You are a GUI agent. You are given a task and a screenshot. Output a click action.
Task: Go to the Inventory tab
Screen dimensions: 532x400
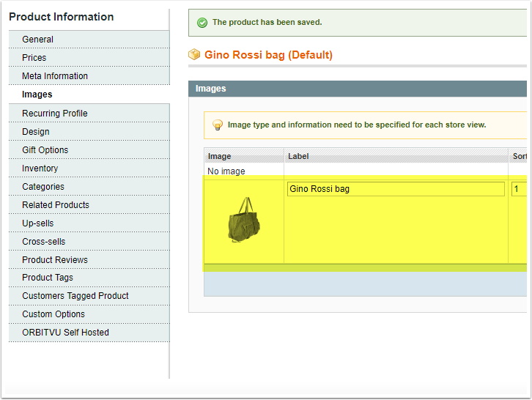click(x=89, y=168)
